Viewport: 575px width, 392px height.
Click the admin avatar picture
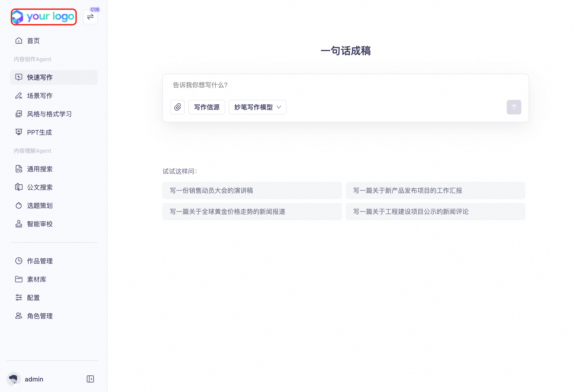coord(13,379)
